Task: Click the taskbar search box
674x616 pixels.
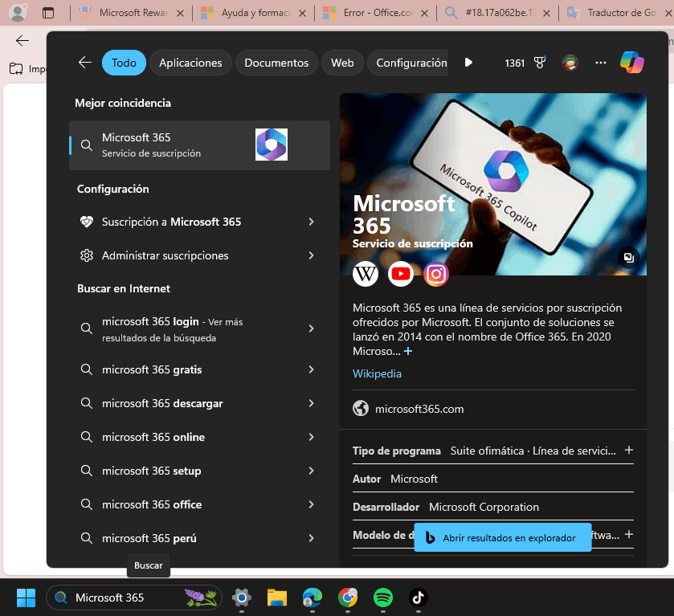Action: [133, 598]
